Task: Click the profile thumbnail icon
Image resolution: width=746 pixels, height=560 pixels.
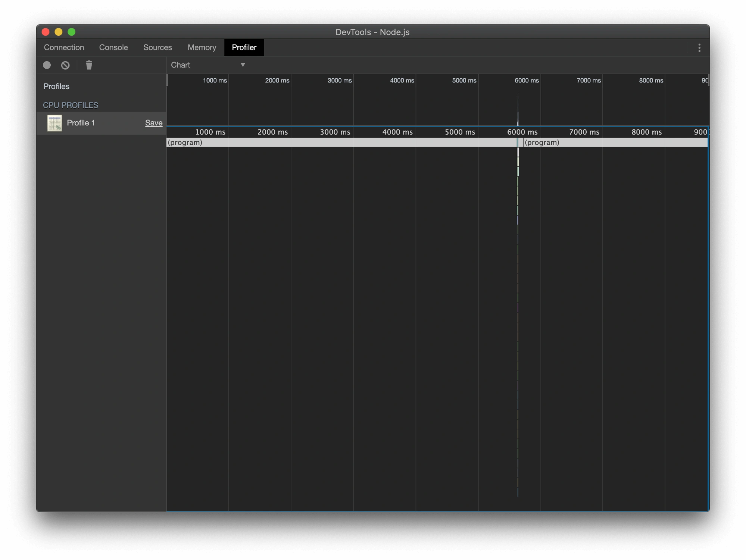Action: pos(54,122)
